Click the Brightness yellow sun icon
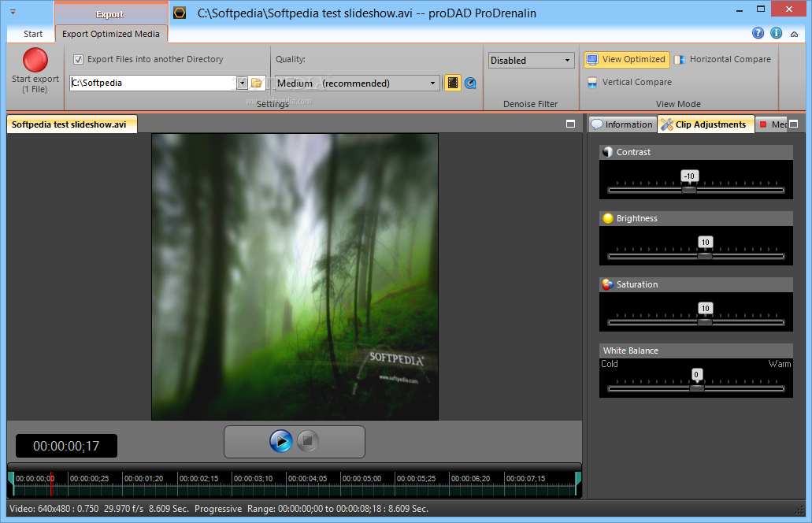 (608, 218)
